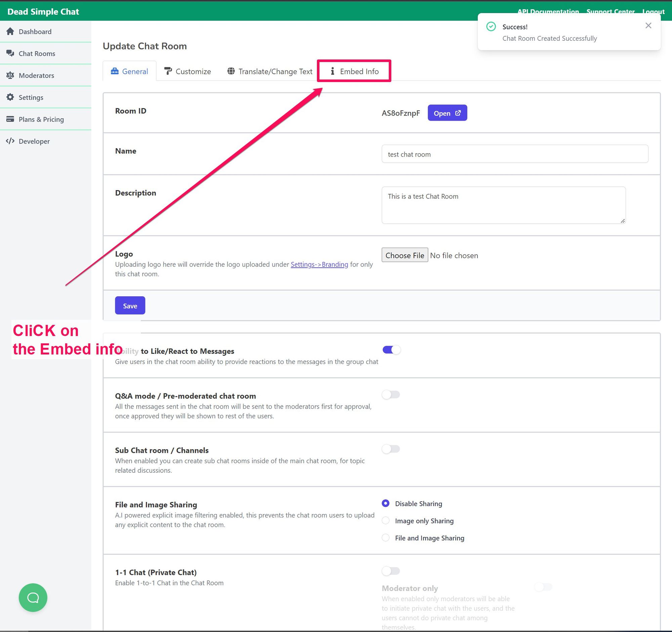
Task: Open the green chat support widget
Action: point(33,597)
